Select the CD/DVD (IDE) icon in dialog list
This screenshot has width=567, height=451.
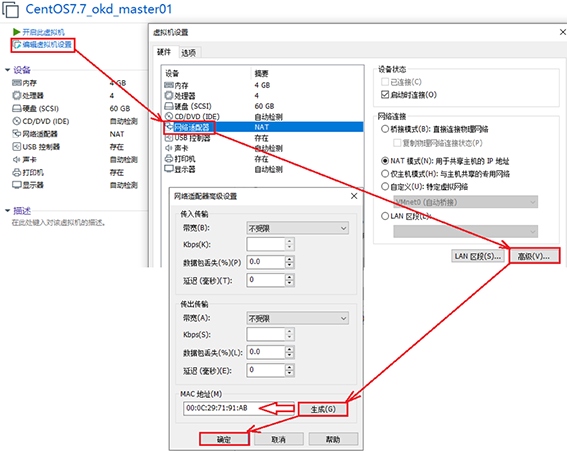169,116
